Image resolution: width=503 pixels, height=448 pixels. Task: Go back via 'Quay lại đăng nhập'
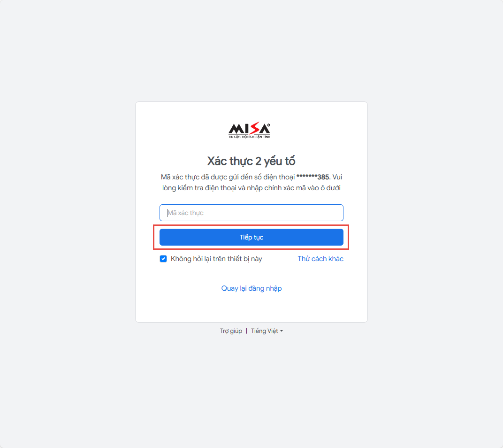pyautogui.click(x=251, y=288)
